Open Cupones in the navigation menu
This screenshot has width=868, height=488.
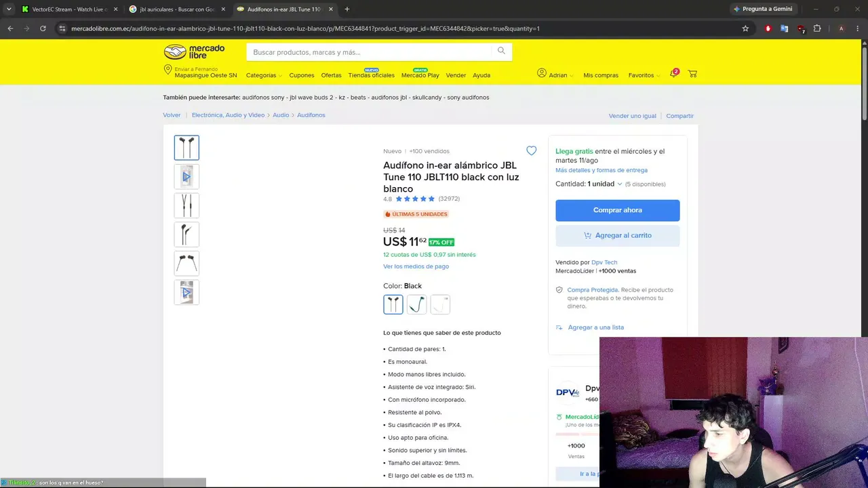pos(302,75)
